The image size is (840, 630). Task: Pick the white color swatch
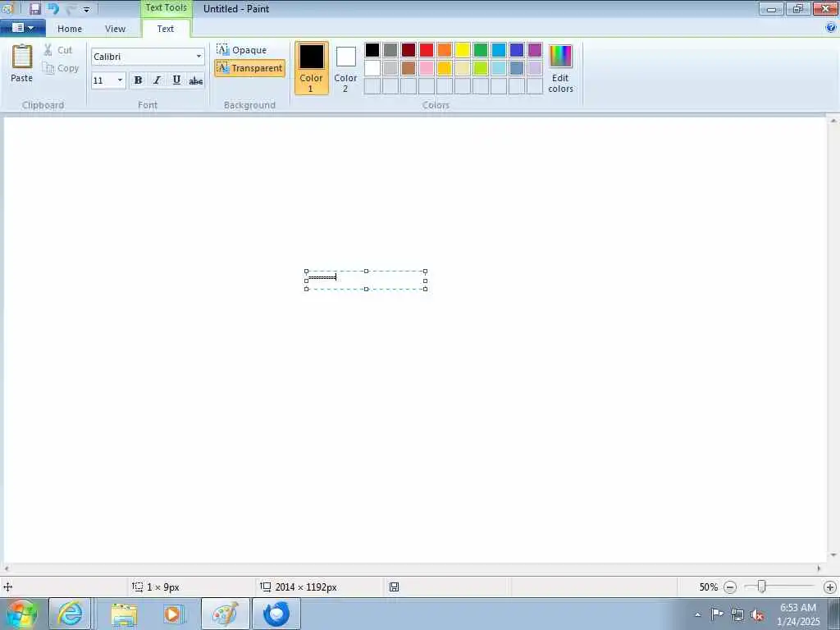tap(372, 68)
